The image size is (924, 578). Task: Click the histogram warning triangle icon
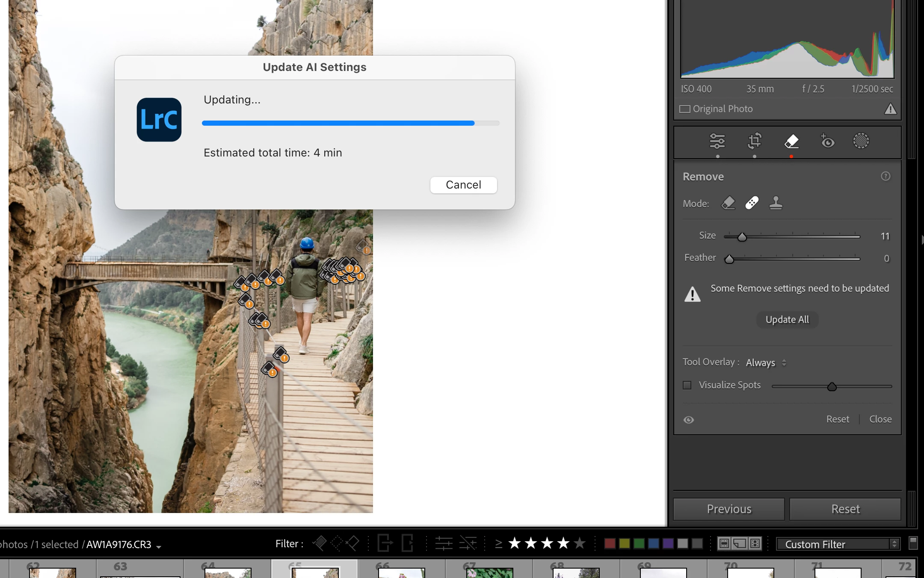[x=890, y=109]
